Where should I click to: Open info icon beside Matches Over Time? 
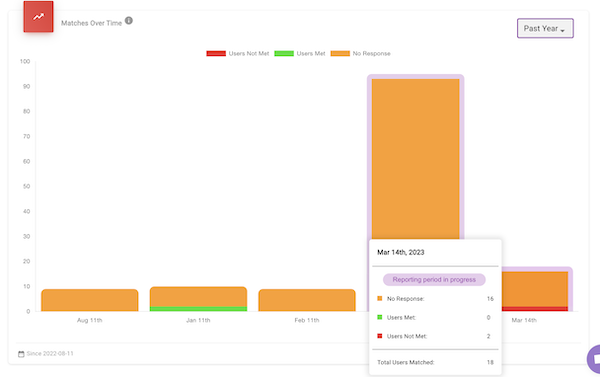coord(129,21)
